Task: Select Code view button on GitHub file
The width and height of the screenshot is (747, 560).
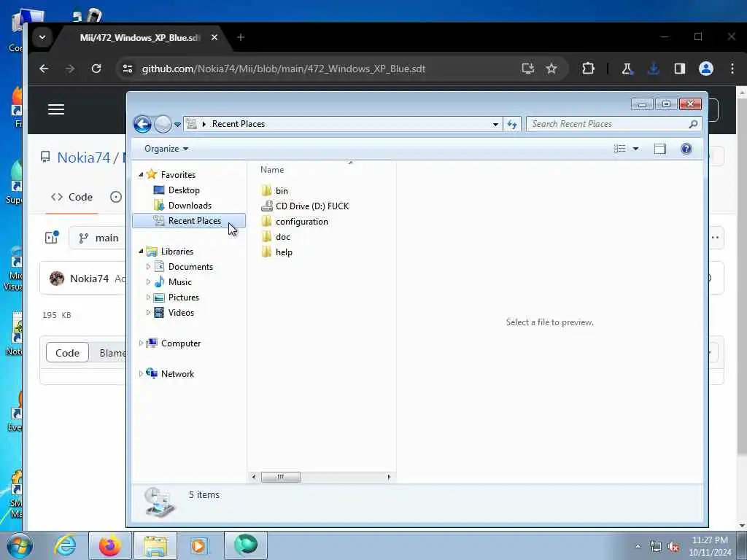Action: (x=67, y=353)
